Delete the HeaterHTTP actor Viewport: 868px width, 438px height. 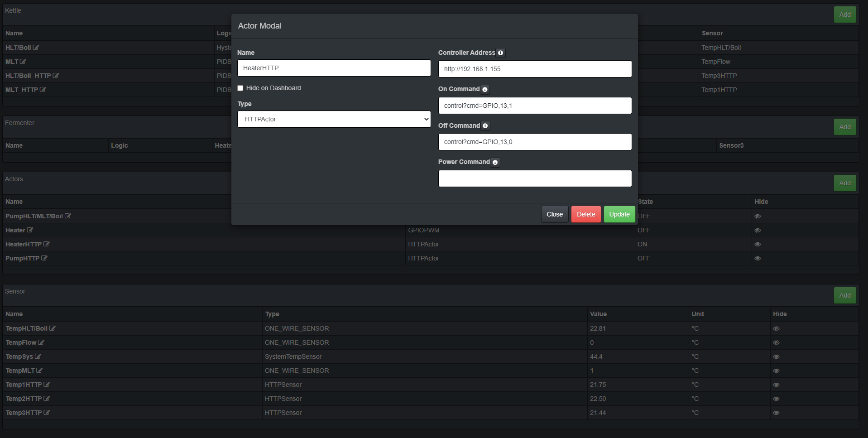(x=586, y=214)
